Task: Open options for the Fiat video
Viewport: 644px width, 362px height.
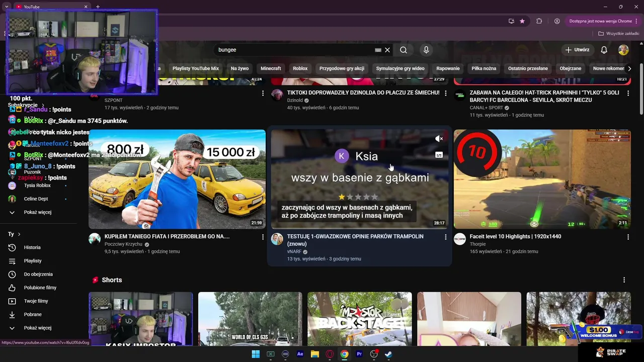Action: [x=263, y=237]
